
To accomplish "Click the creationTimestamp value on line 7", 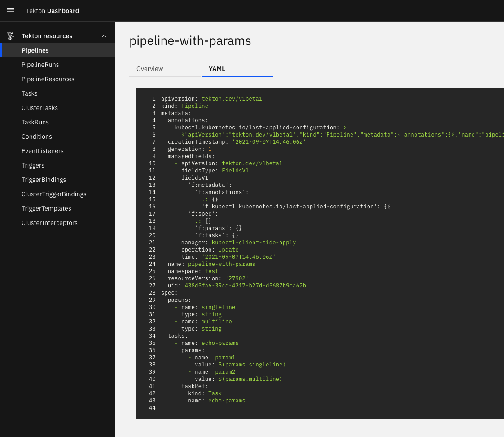I will click(x=269, y=142).
